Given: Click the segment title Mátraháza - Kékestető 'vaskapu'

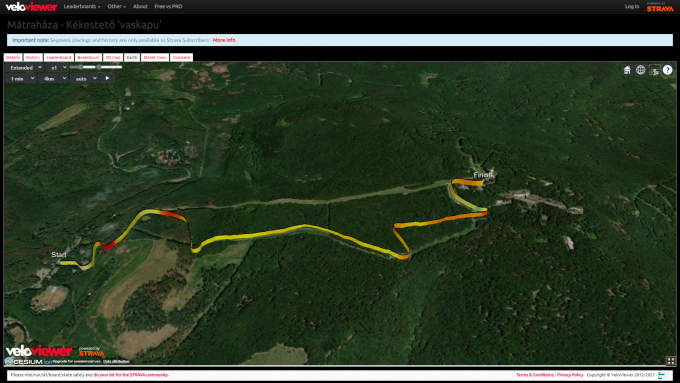Looking at the screenshot, I should tap(84, 25).
